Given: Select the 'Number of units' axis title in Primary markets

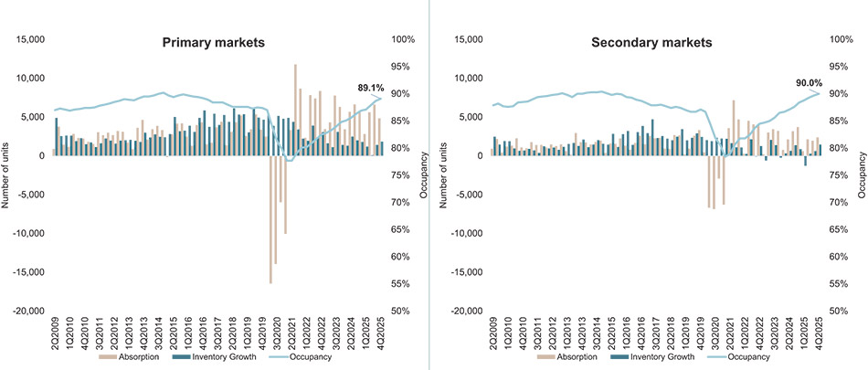Looking at the screenshot, I should pos(7,174).
